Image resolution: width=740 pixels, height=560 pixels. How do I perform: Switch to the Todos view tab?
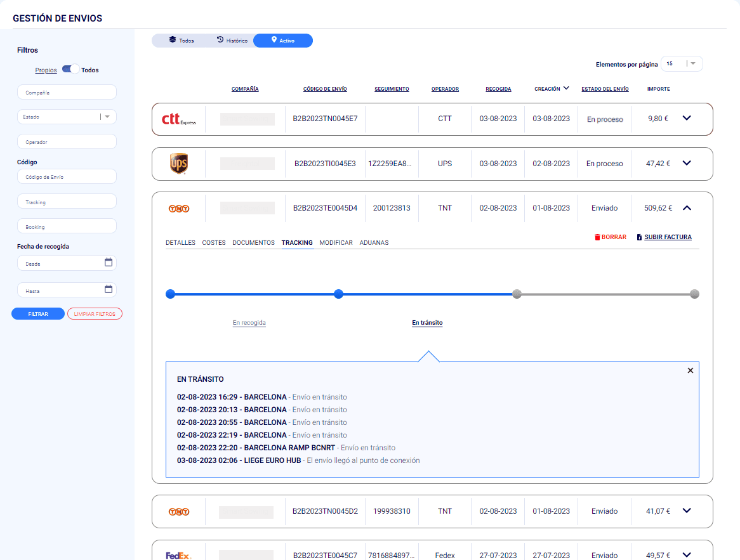[x=182, y=41]
